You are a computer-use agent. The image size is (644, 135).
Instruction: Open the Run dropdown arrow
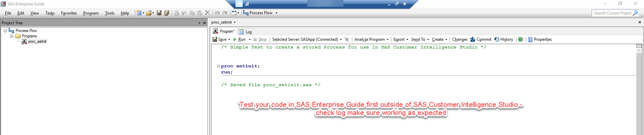tap(250, 40)
